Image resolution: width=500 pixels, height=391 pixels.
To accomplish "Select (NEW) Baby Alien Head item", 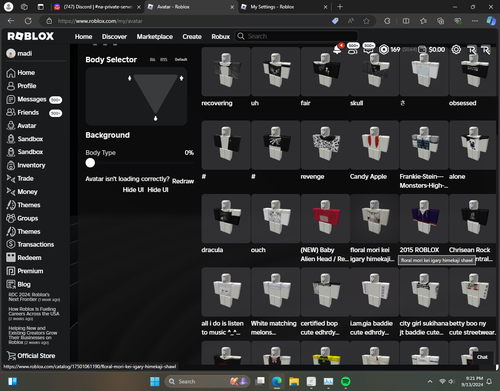I will coord(325,218).
